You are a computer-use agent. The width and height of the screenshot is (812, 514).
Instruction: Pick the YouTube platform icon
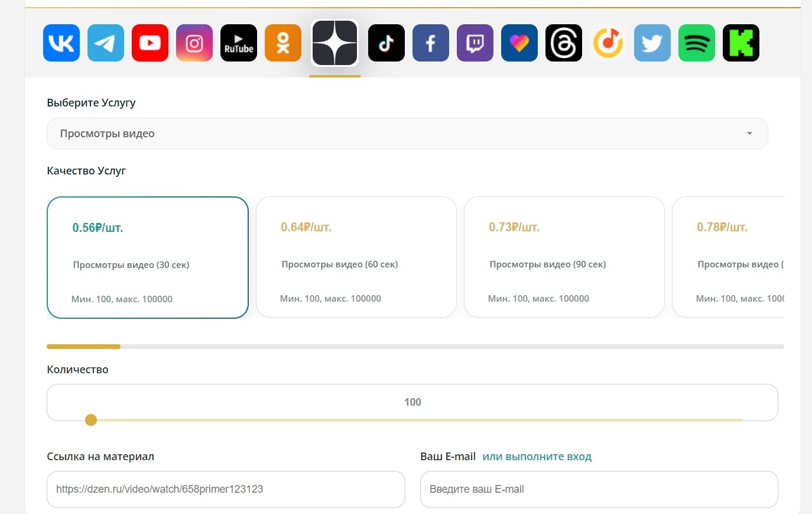coord(150,43)
